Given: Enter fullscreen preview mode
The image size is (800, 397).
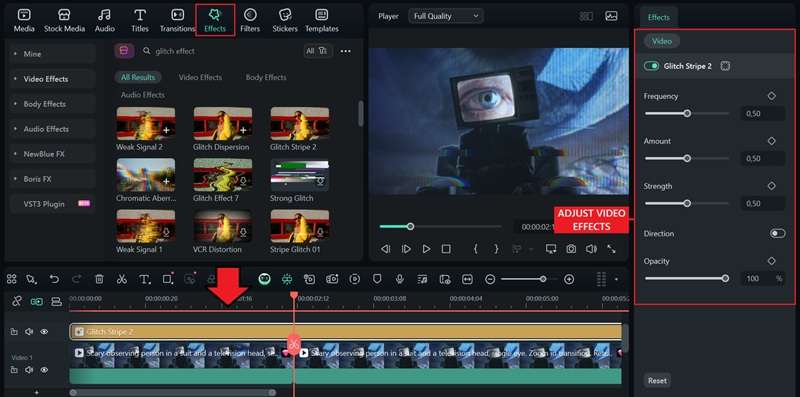Looking at the screenshot, I should 611,249.
